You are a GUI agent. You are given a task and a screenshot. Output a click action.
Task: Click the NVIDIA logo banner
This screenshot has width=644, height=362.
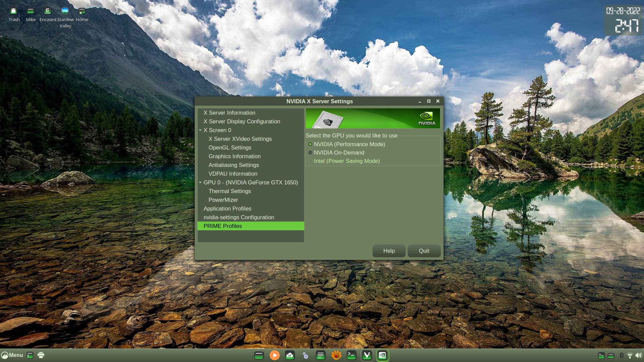tap(373, 118)
